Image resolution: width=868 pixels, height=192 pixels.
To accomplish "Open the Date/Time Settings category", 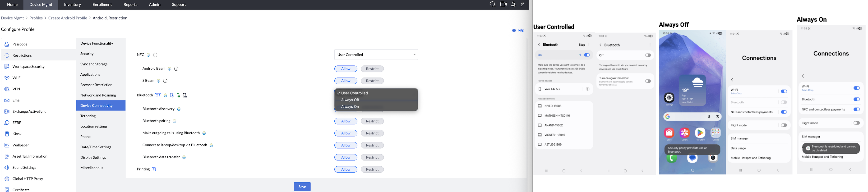I will pos(101,147).
